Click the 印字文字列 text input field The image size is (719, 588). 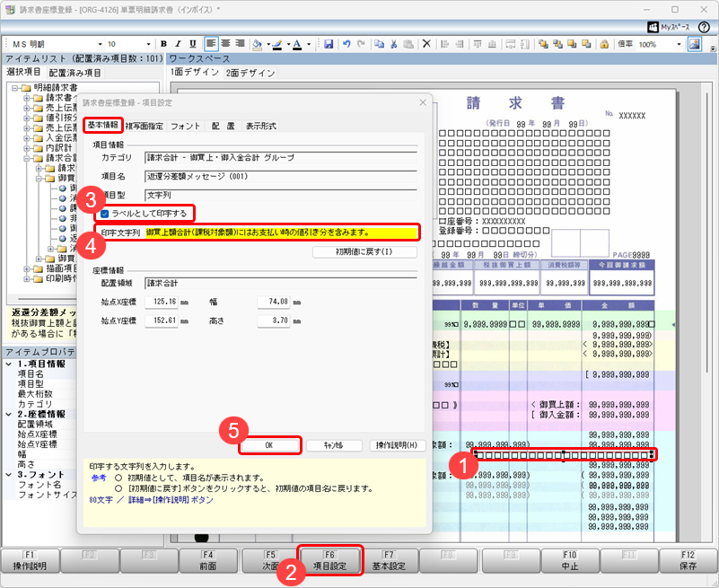coord(281,233)
